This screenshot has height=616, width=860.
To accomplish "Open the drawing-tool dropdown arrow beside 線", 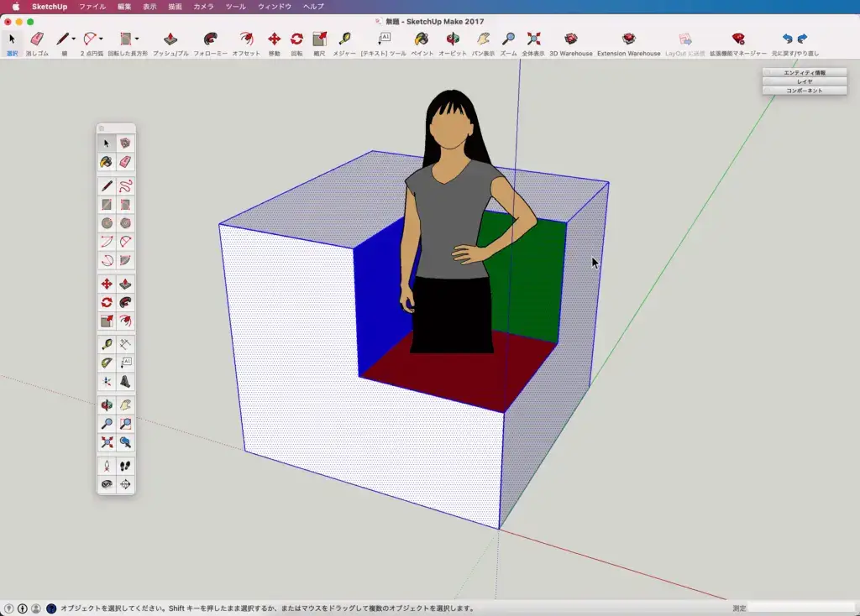I will (74, 39).
